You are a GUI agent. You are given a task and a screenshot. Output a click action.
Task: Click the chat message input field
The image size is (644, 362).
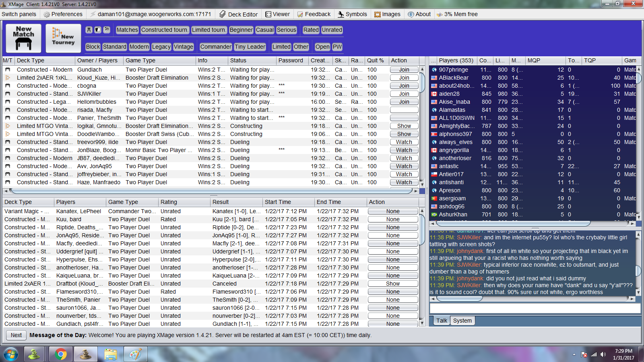point(535,308)
